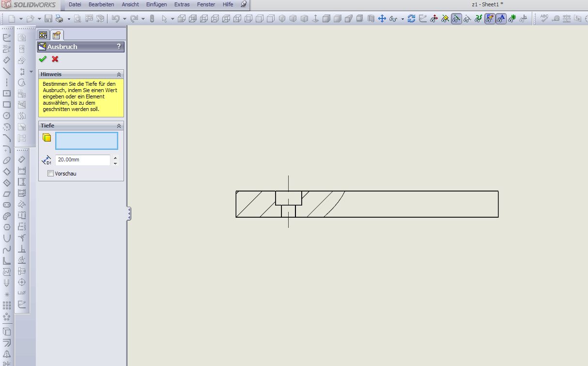The width and height of the screenshot is (588, 366).
Task: Click the Print preview icon
Action: [77, 19]
